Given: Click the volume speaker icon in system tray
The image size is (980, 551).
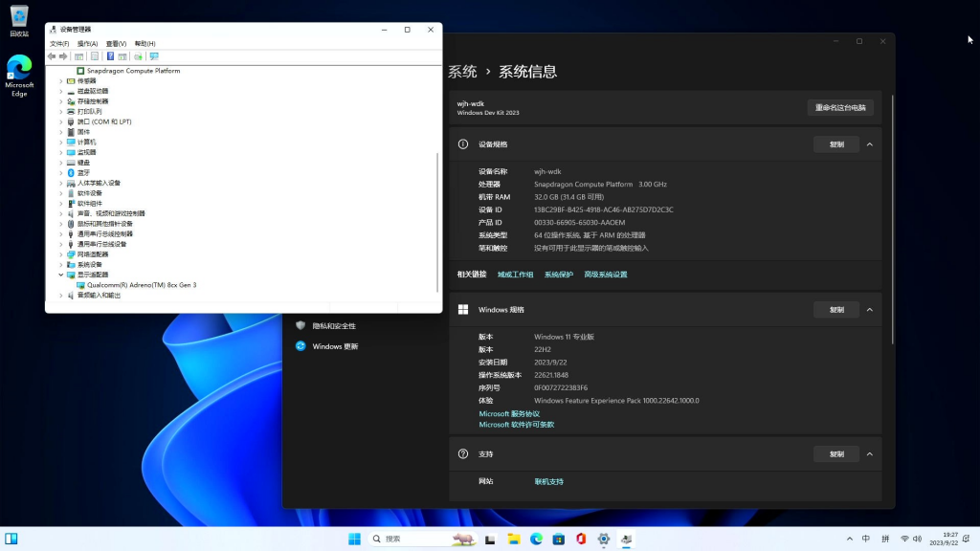Looking at the screenshot, I should tap(918, 539).
